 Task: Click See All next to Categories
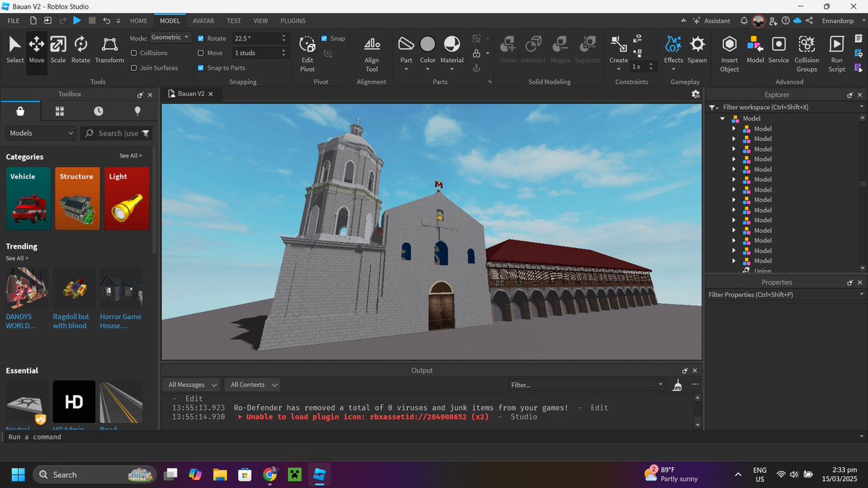coord(131,156)
